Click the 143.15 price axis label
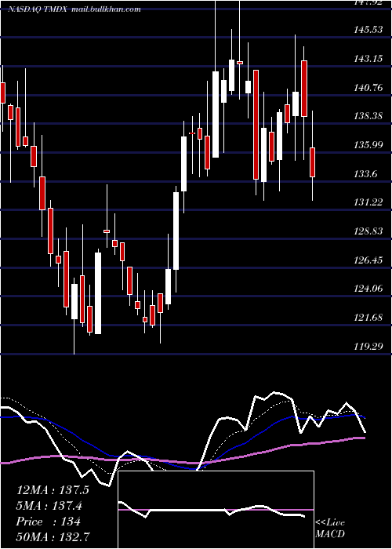The width and height of the screenshot is (392, 549). (x=368, y=59)
